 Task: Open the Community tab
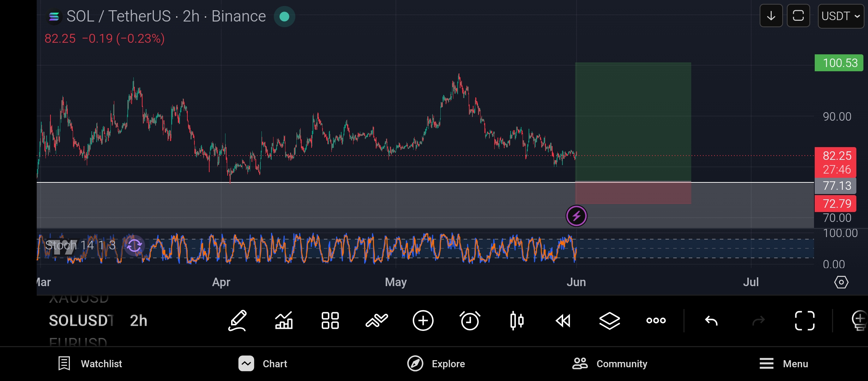(x=609, y=364)
